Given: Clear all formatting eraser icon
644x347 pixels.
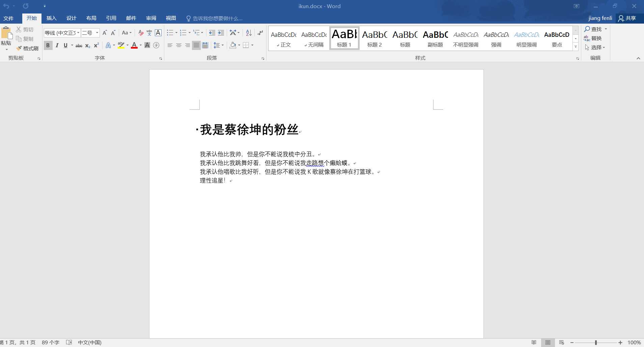Looking at the screenshot, I should coord(141,33).
